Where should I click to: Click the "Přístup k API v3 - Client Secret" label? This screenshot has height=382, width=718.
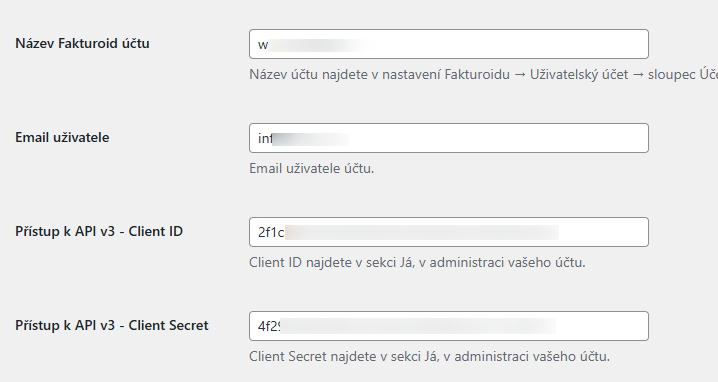(112, 325)
